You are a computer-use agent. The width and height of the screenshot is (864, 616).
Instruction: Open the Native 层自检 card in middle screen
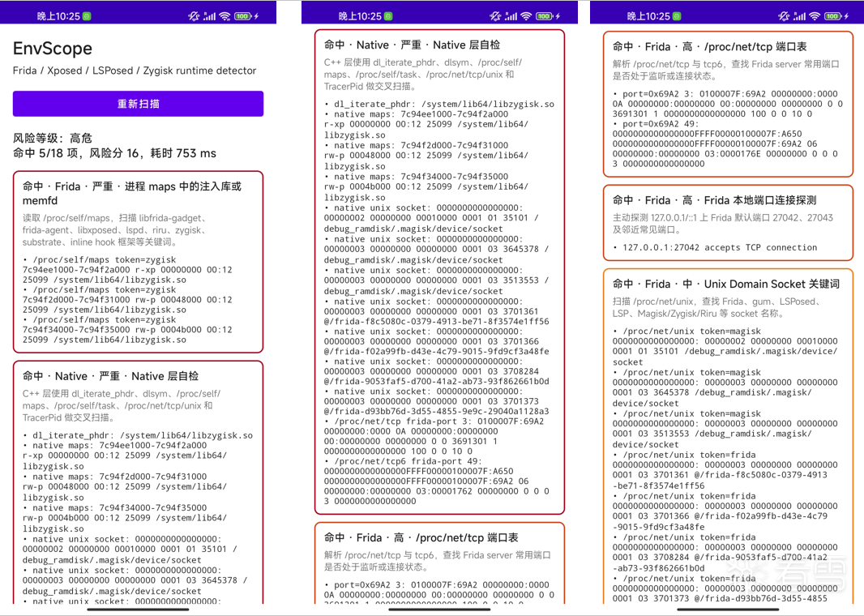point(439,272)
